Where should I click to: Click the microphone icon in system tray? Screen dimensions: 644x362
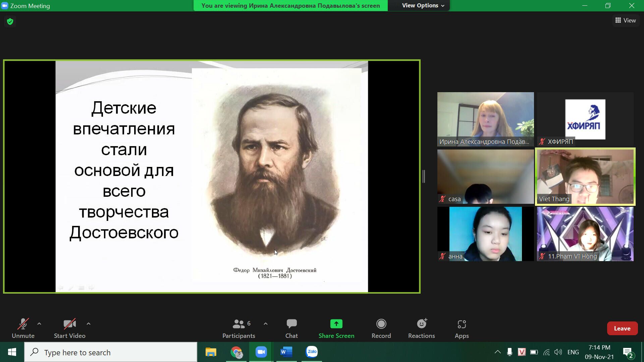pyautogui.click(x=509, y=352)
